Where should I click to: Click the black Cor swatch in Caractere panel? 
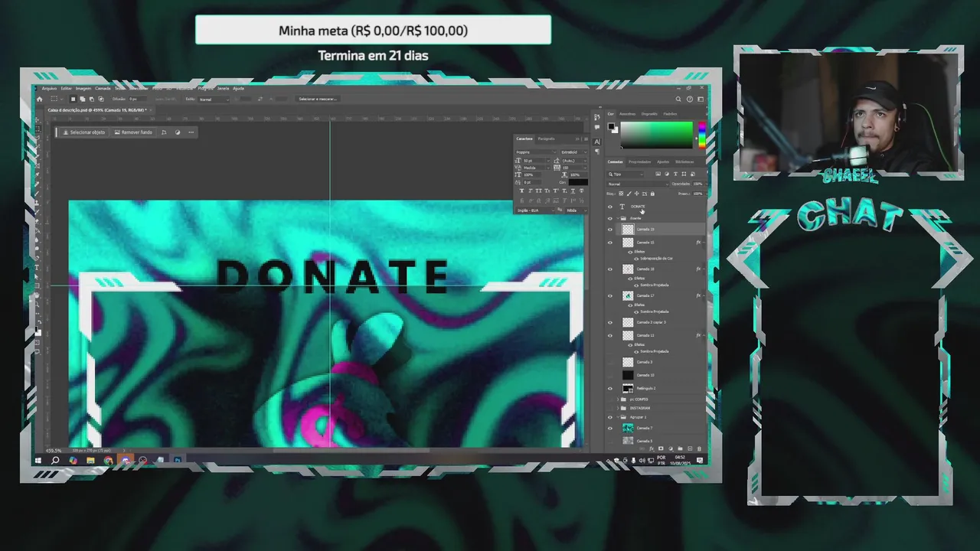tap(578, 182)
